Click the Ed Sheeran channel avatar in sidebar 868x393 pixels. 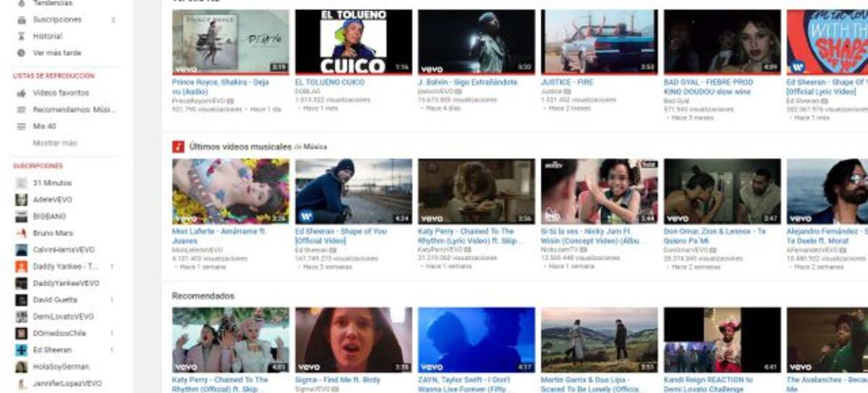point(21,350)
